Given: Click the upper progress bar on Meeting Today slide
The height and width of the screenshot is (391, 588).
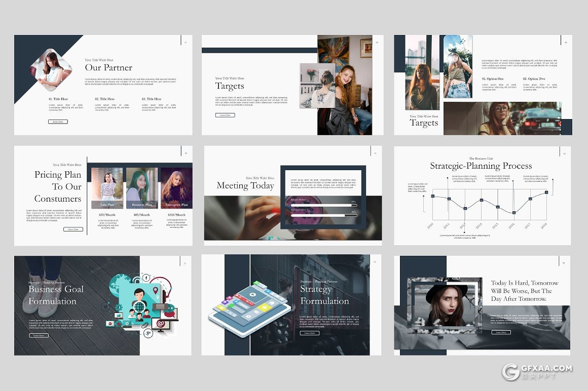Looking at the screenshot, I should coord(321,206).
